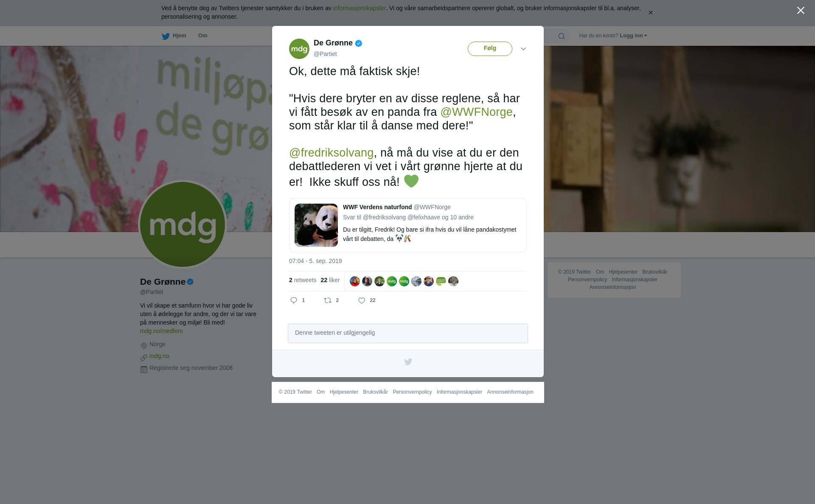The width and height of the screenshot is (815, 504).
Task: Click the Twitter bird Hjem icon
Action: (x=166, y=36)
